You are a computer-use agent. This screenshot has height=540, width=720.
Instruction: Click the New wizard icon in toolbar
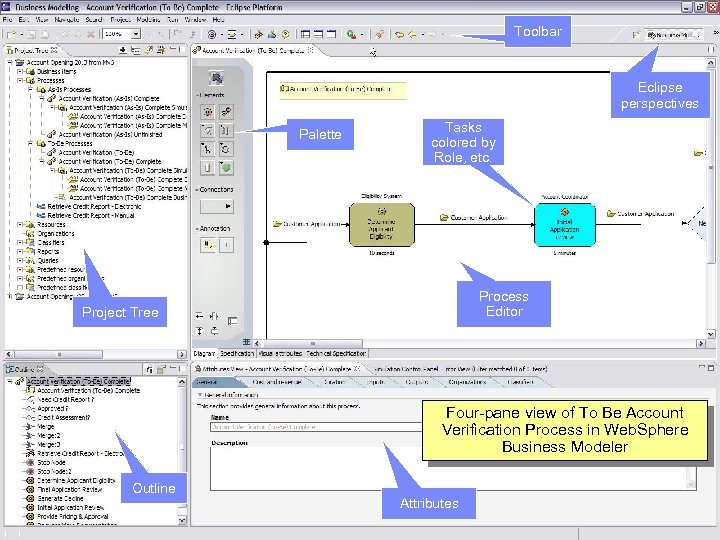11,34
